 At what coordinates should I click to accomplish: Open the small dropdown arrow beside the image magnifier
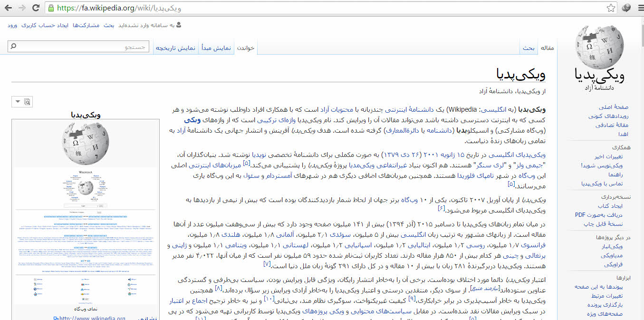pos(17,101)
